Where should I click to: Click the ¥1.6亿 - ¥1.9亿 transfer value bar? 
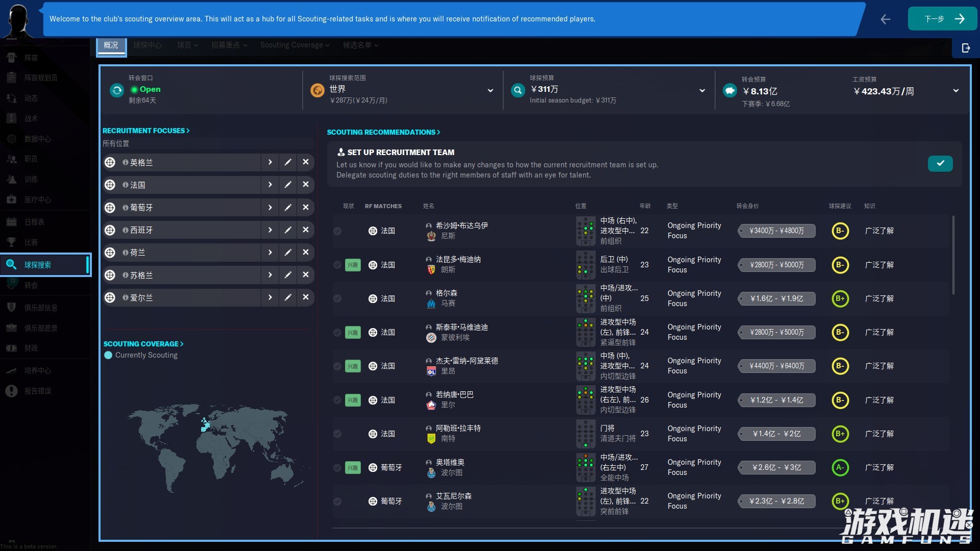coord(776,298)
